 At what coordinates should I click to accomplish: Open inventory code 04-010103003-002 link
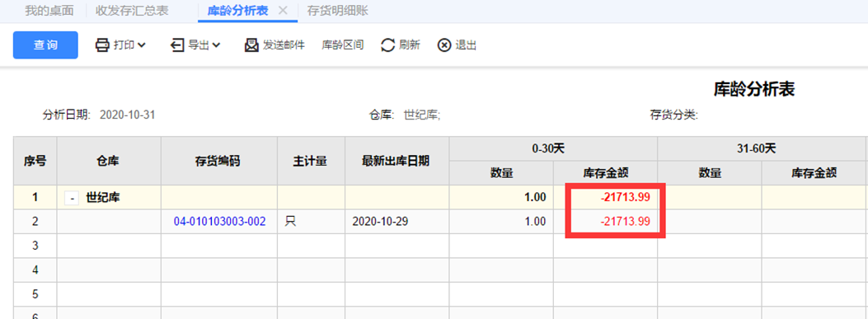[x=220, y=222]
